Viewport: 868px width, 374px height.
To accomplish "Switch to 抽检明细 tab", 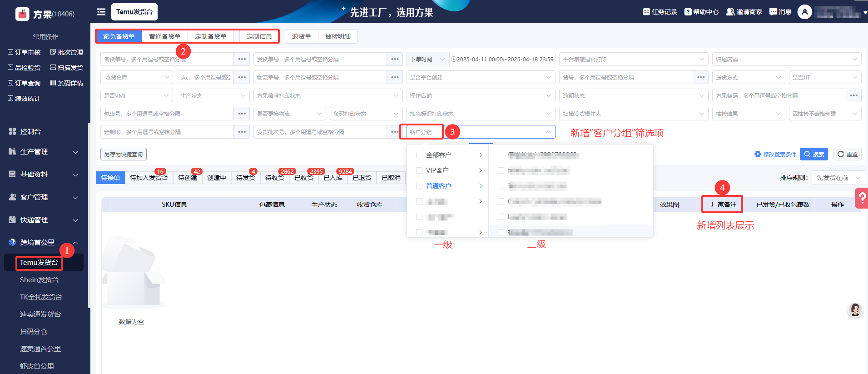I will 338,36.
